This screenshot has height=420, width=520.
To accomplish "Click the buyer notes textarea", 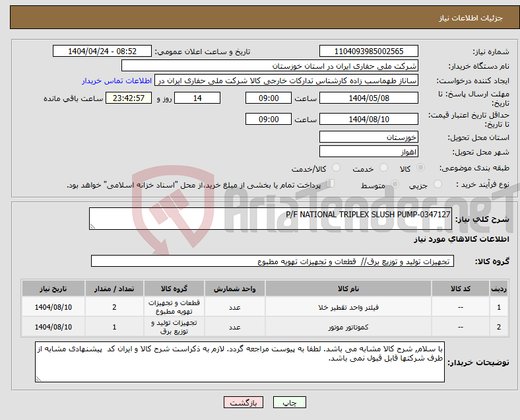I will pos(240,362).
